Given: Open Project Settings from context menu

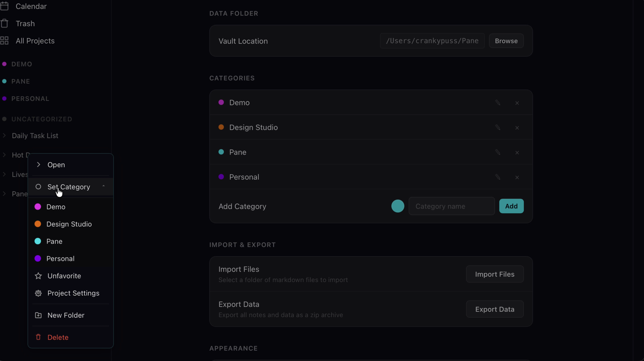Looking at the screenshot, I should coord(70,293).
